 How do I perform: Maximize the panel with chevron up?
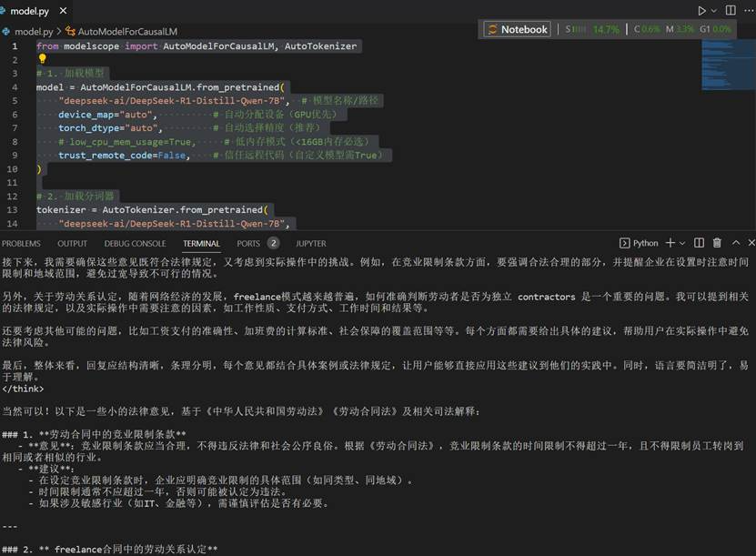(x=736, y=243)
